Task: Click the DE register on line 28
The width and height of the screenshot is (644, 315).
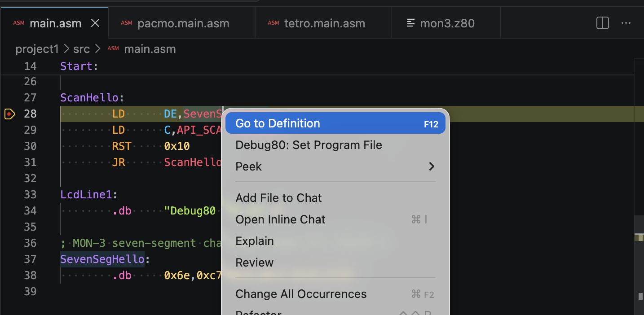Action: [x=170, y=114]
